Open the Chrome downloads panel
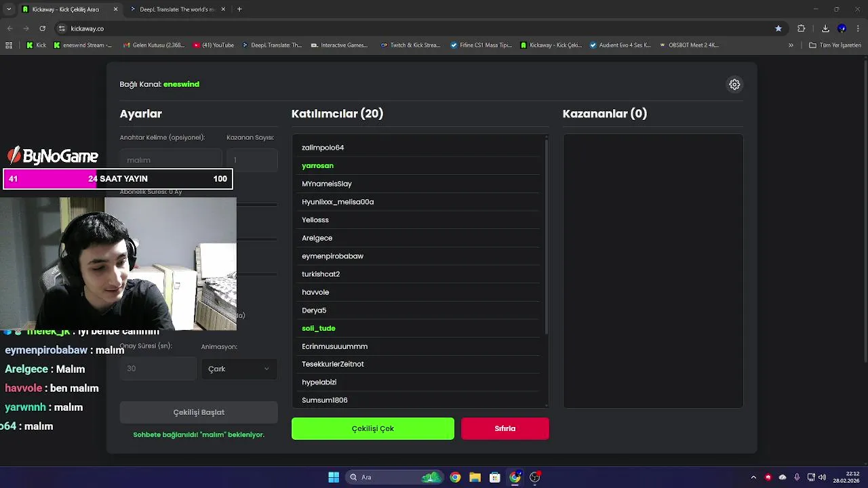 [x=825, y=28]
